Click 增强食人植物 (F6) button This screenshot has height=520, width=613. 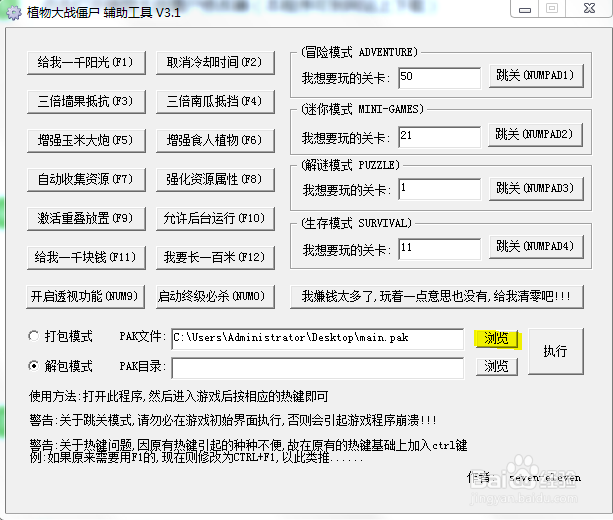pyautogui.click(x=215, y=140)
